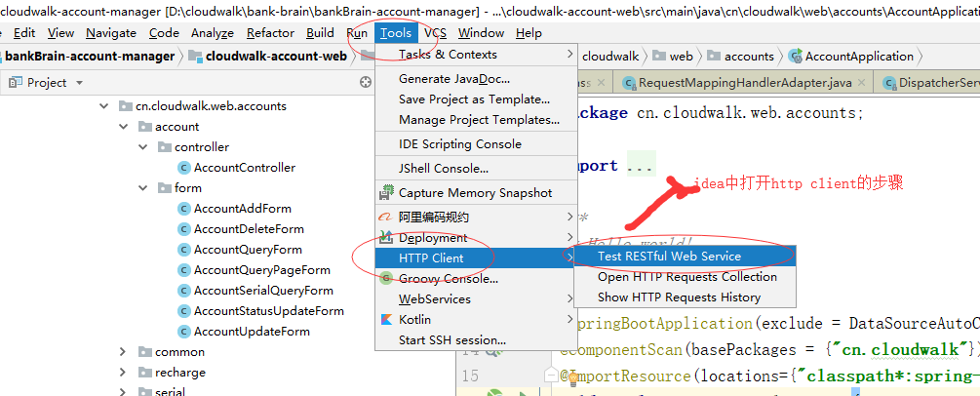Expand the folded import statement ellipsis
The height and width of the screenshot is (396, 980).
click(641, 167)
